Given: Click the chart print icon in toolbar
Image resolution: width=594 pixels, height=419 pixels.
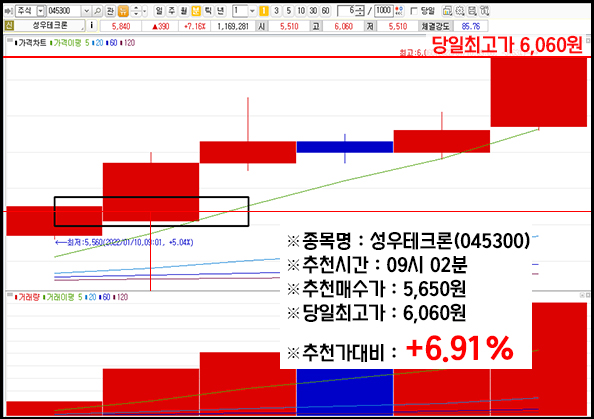Looking at the screenshot, I should point(472,11).
